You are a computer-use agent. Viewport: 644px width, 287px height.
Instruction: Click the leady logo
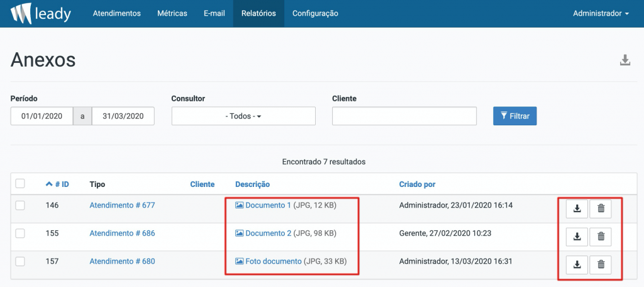(41, 14)
